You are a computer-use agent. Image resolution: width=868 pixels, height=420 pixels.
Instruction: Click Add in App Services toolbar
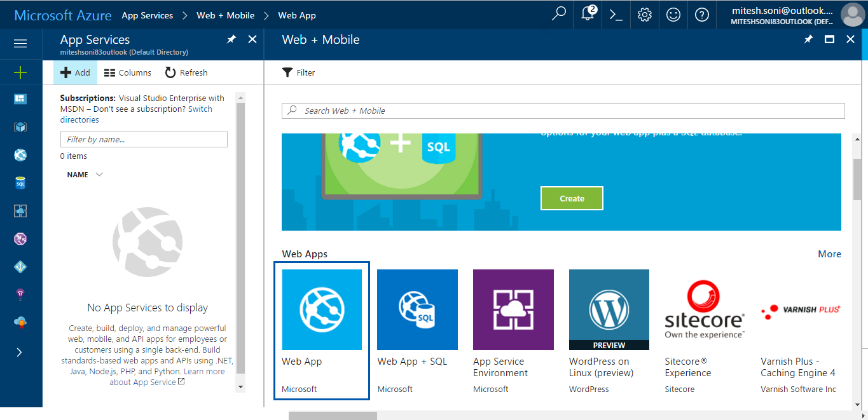click(x=75, y=72)
